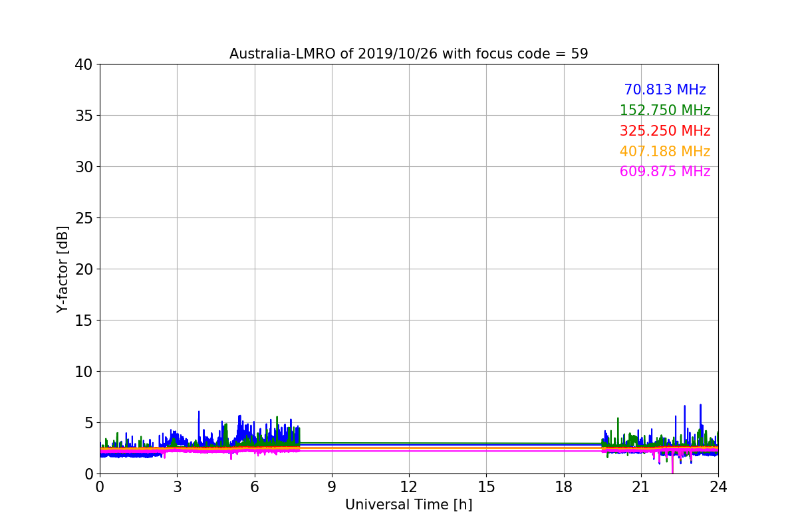Viewport: 798px width, 532px height.
Task: Click y-axis tick label 35
Action: click(x=84, y=116)
